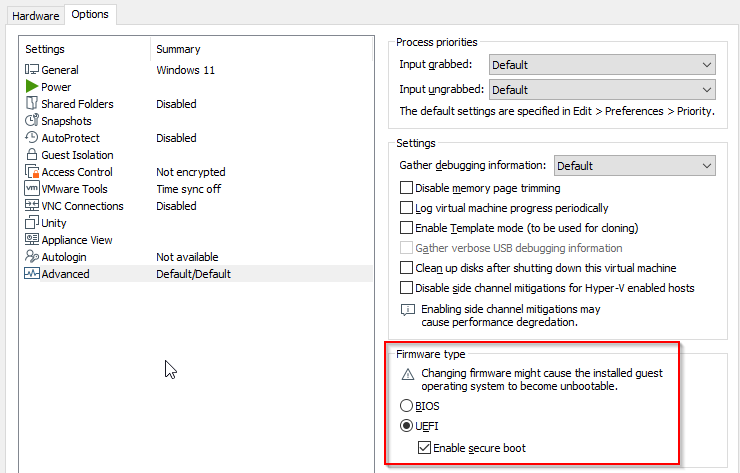Choose the AutoProtect icon

(x=32, y=137)
